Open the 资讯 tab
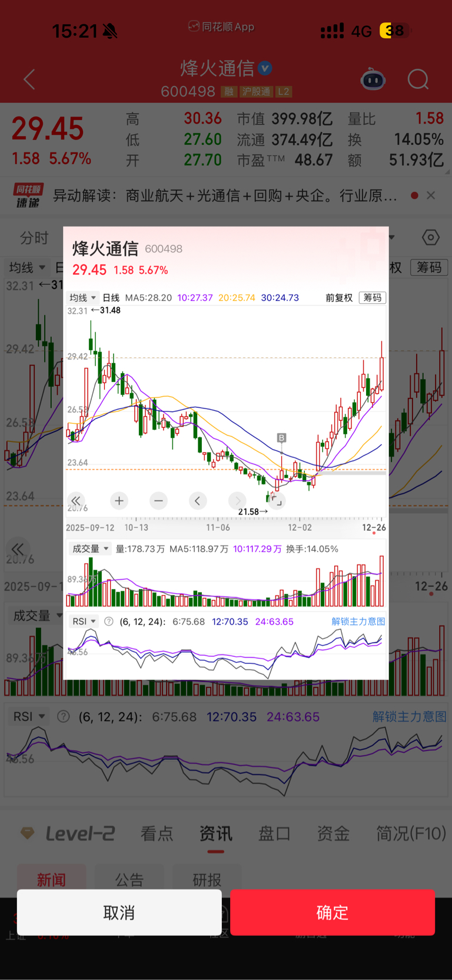The width and height of the screenshot is (452, 980). point(216,833)
